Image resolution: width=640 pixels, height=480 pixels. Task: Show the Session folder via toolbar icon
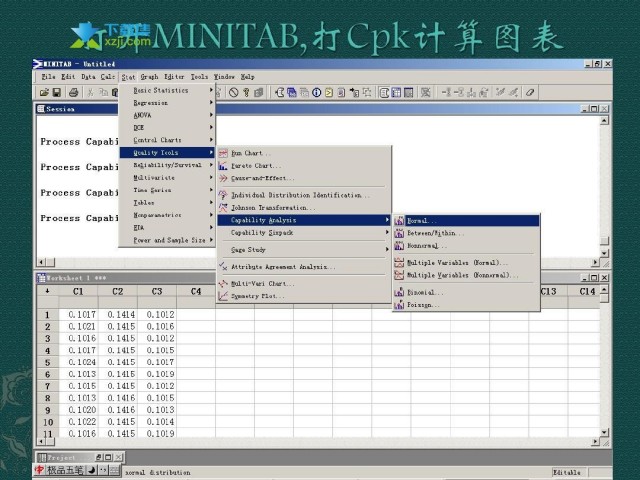coord(280,93)
